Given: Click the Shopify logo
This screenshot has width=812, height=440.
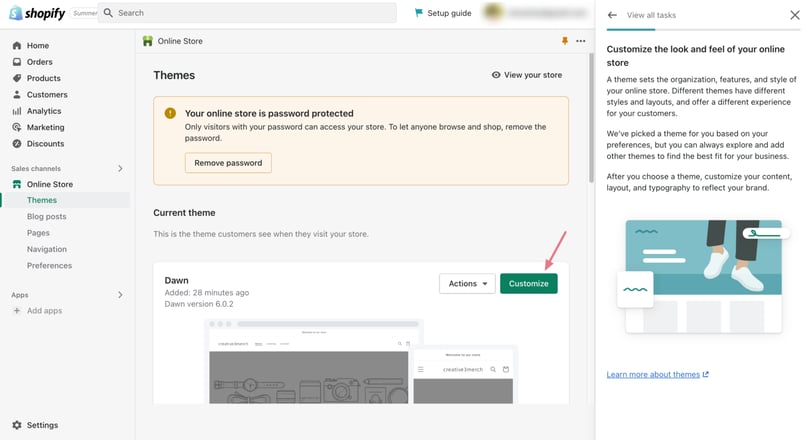Looking at the screenshot, I should [x=37, y=13].
